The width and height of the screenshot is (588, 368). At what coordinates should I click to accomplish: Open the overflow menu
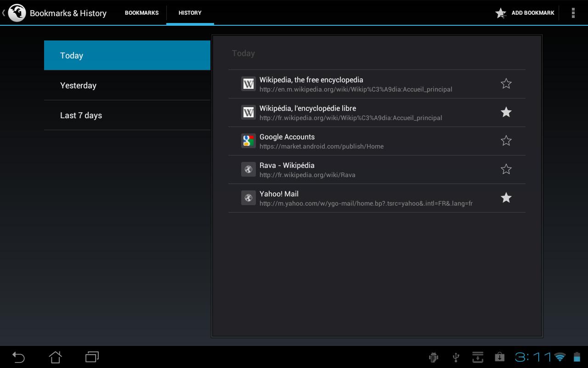point(573,13)
